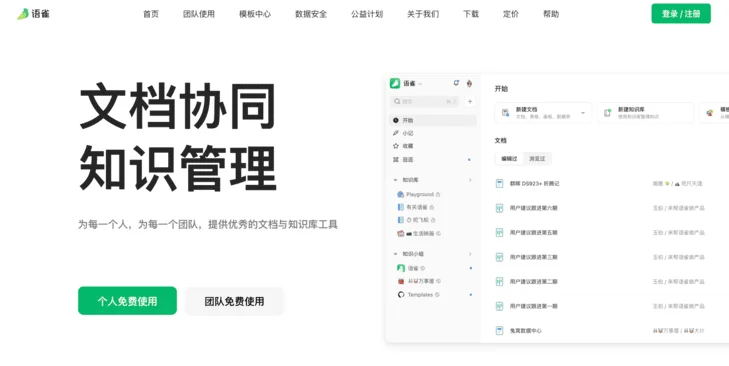Image resolution: width=729 pixels, height=366 pixels.
Task: Open the 有关语雀 knowledge base
Action: 416,207
